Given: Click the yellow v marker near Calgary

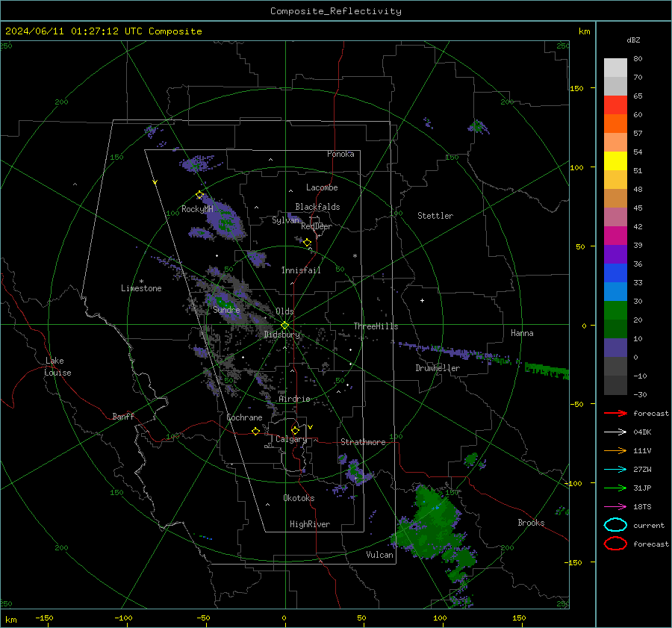Looking at the screenshot, I should [311, 427].
